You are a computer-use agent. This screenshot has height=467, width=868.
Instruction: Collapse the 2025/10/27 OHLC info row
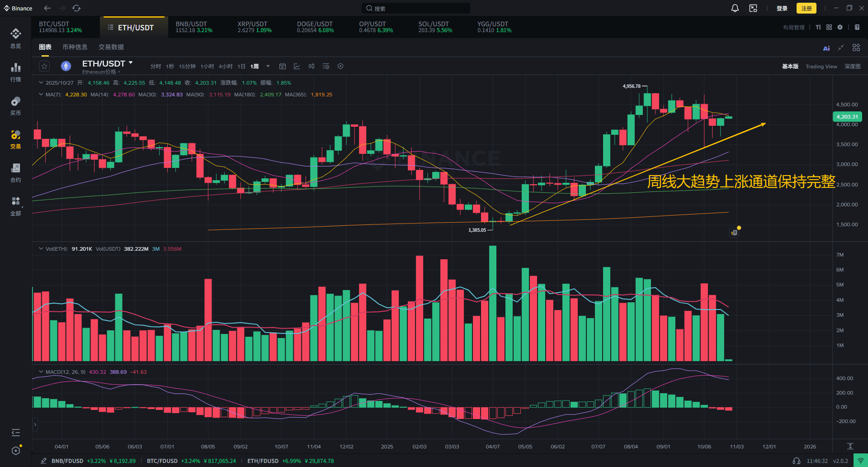(41, 83)
